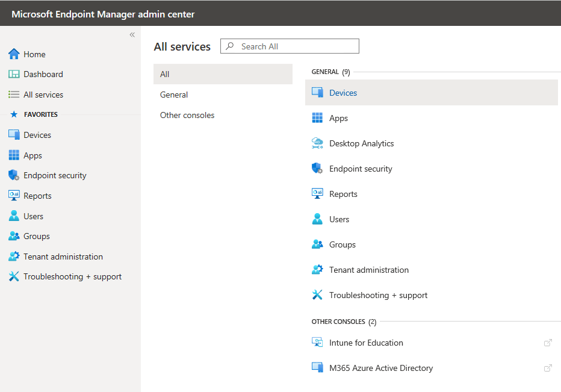561x392 pixels.
Task: Select the General category filter
Action: (174, 95)
